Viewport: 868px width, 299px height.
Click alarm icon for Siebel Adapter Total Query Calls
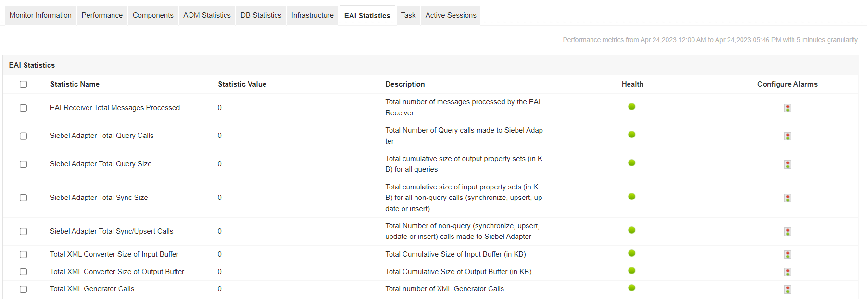[787, 136]
